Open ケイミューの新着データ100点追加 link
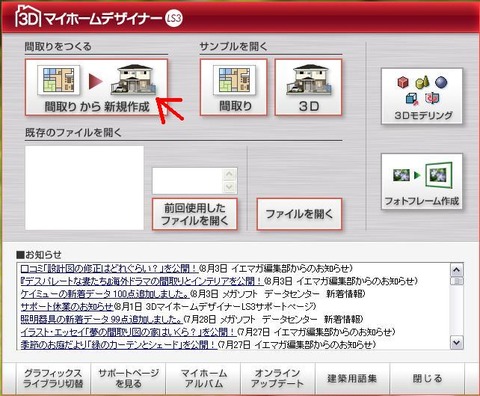The width and height of the screenshot is (480, 396). coord(105,294)
